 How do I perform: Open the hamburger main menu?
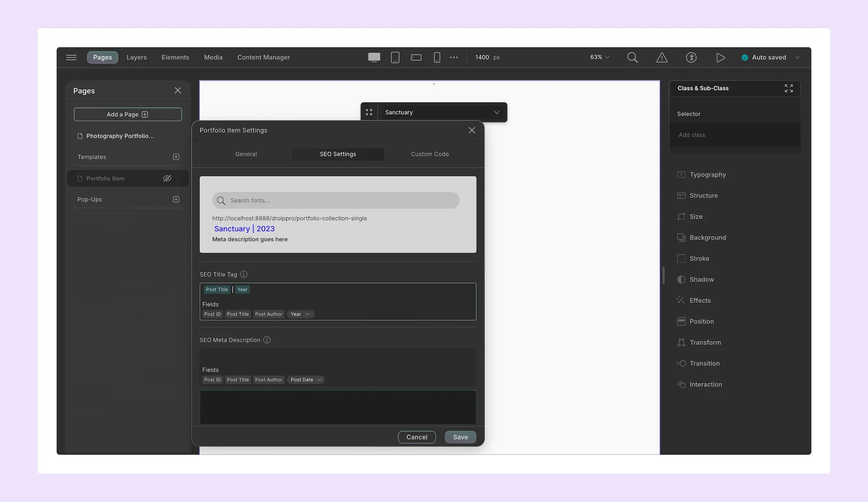71,57
